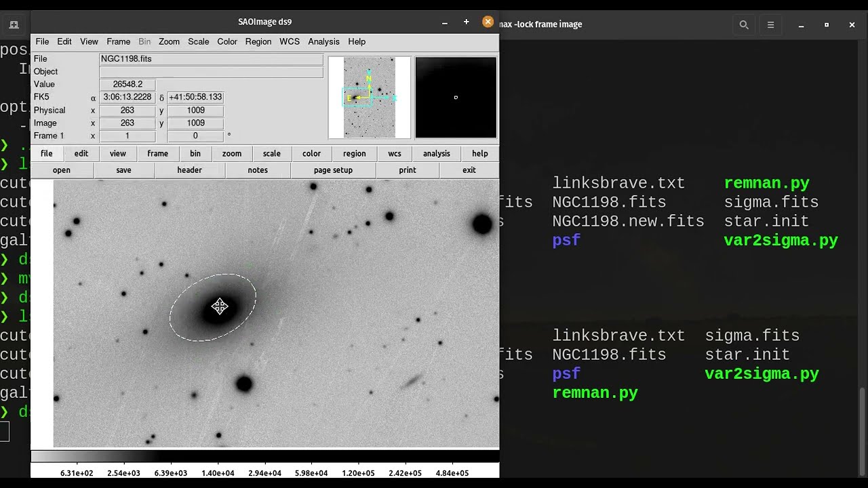Click the File name field NGC1198.fits
Viewport: 868px width, 488px height.
click(x=211, y=59)
